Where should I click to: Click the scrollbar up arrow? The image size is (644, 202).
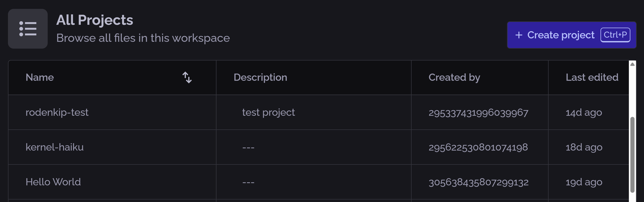pos(632,64)
